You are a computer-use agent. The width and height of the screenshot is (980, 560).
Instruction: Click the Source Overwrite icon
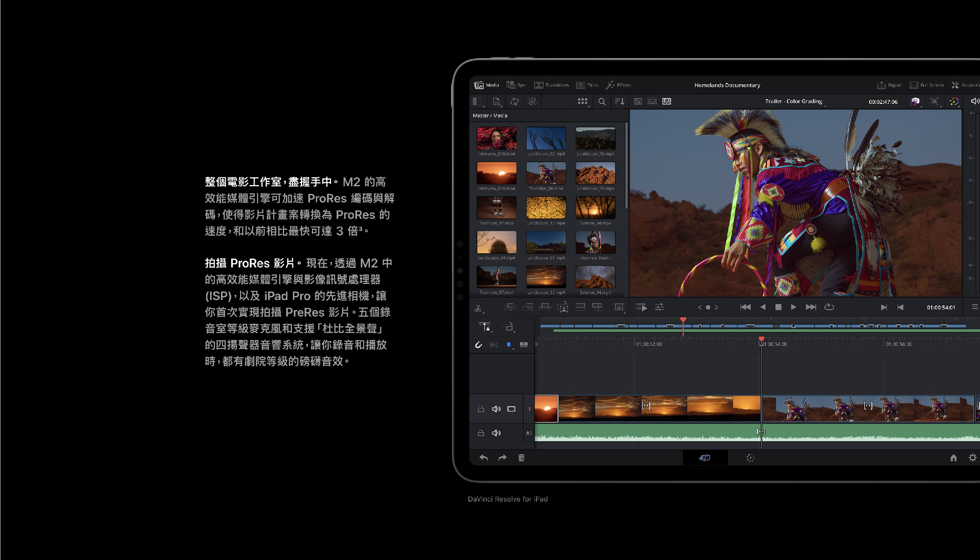click(597, 307)
